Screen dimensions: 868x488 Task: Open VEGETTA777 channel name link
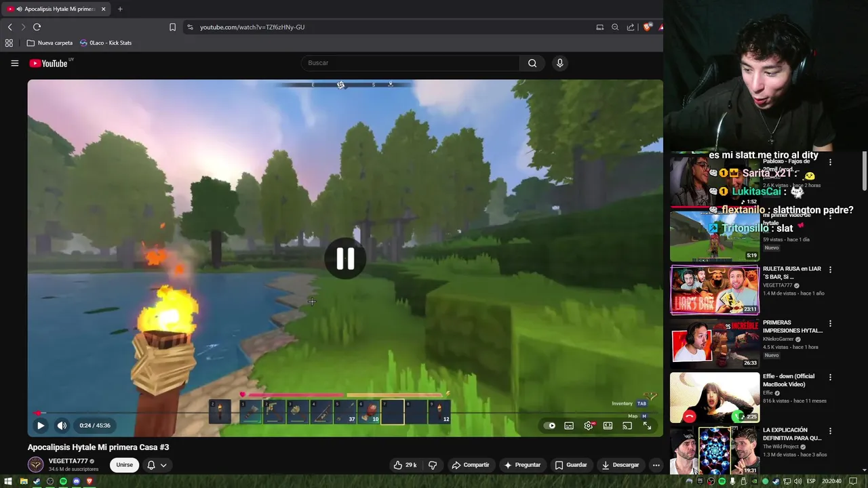pyautogui.click(x=68, y=461)
